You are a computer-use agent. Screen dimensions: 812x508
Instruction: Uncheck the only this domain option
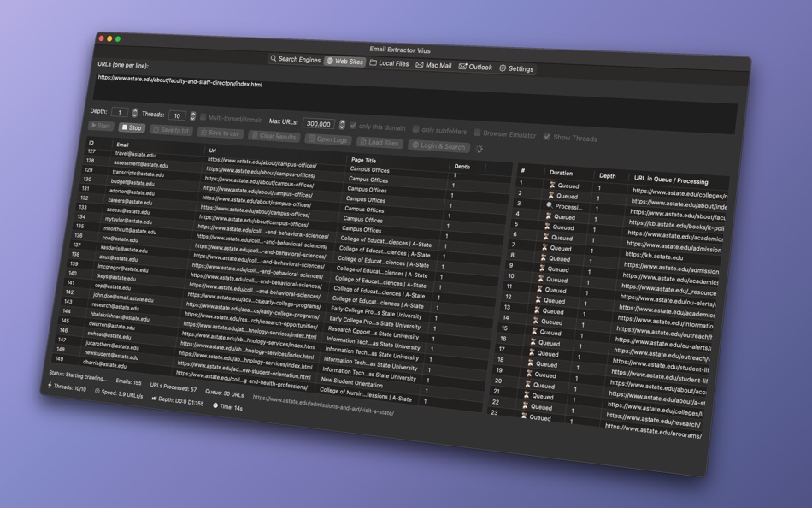pos(352,125)
